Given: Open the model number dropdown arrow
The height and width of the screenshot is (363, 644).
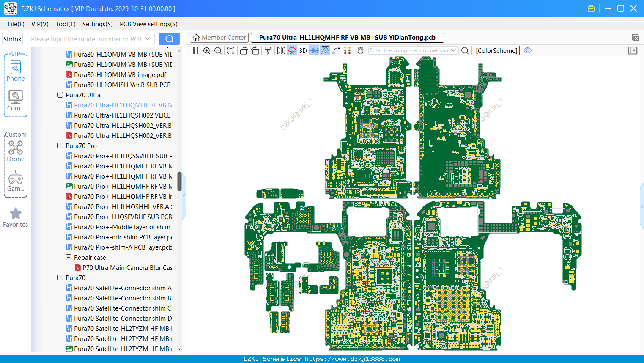Looking at the screenshot, I should coord(148,39).
